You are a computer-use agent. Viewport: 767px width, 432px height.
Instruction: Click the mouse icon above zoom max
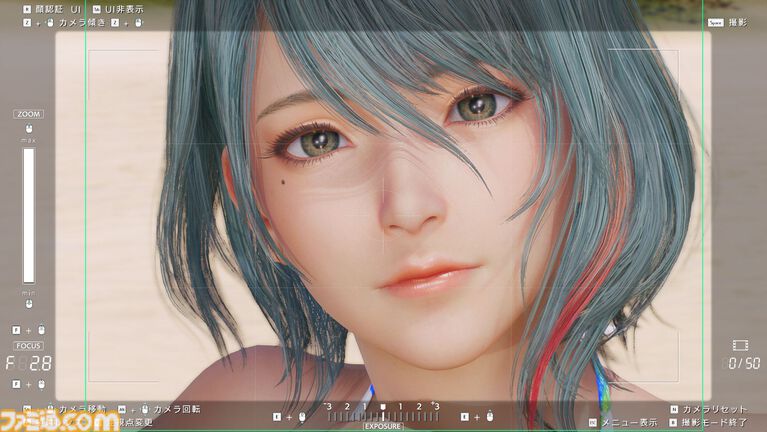pos(29,129)
